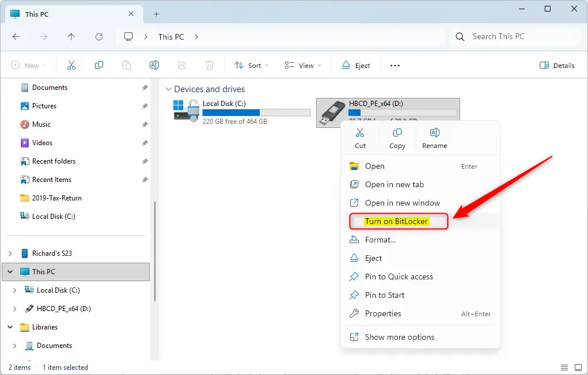This screenshot has height=375, width=588.
Task: Open Videos in sidebar
Action: click(x=42, y=142)
